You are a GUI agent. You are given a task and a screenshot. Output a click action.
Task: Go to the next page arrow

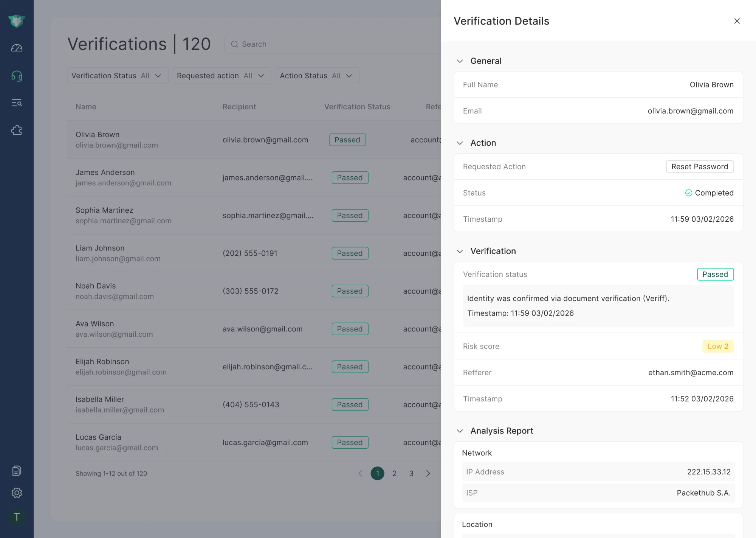click(x=428, y=473)
